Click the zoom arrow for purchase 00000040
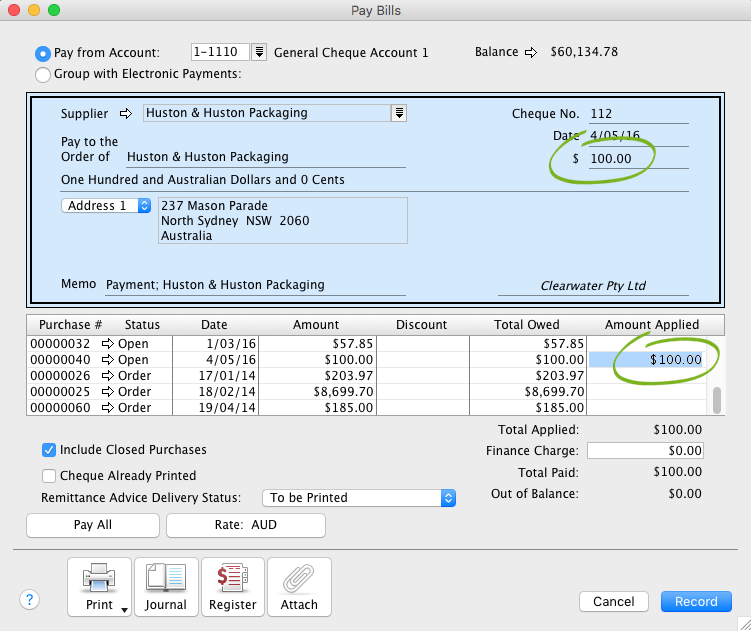 pyautogui.click(x=110, y=359)
